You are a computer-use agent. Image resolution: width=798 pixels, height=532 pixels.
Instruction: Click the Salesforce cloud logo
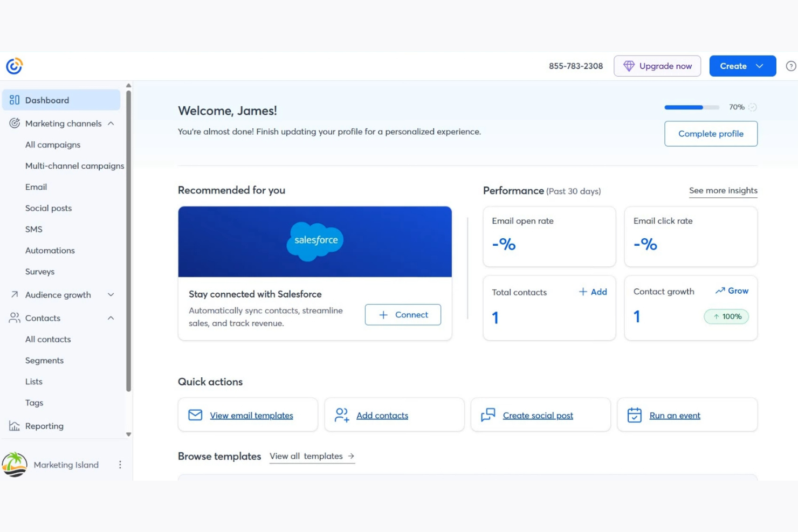(x=315, y=241)
